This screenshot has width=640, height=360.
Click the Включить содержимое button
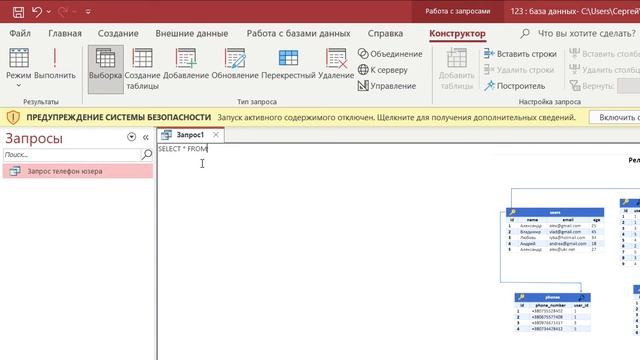615,118
